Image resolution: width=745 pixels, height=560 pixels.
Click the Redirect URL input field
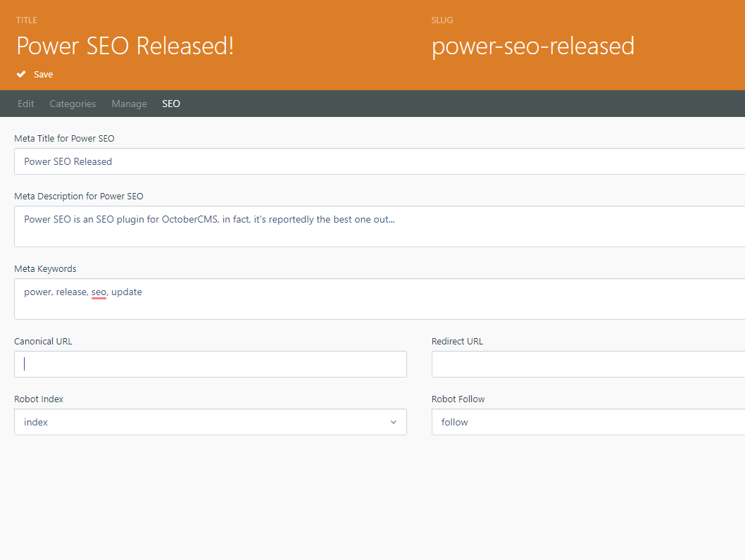(x=588, y=364)
